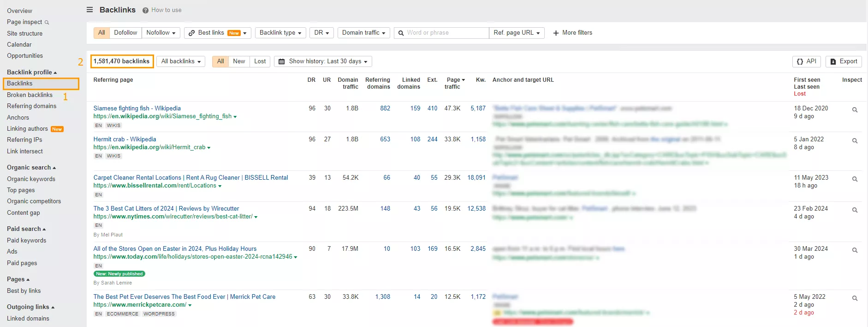868x327 pixels.
Task: Open Best by links page
Action: pos(24,291)
